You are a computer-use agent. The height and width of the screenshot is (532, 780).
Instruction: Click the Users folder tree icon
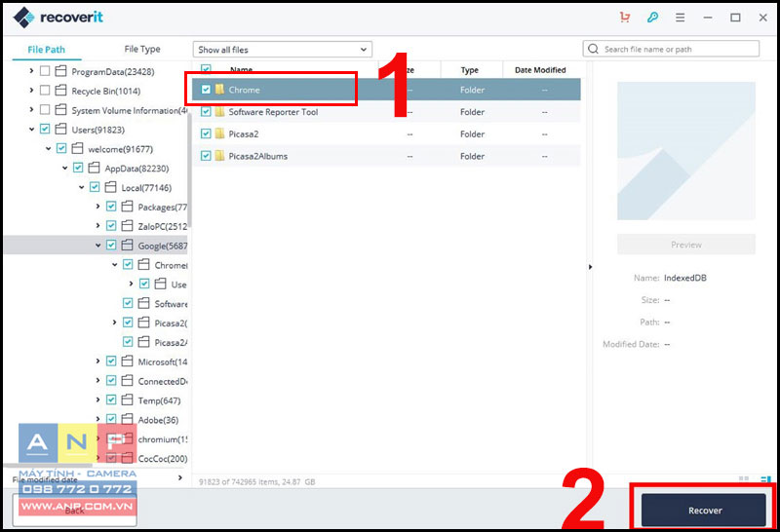pos(60,130)
